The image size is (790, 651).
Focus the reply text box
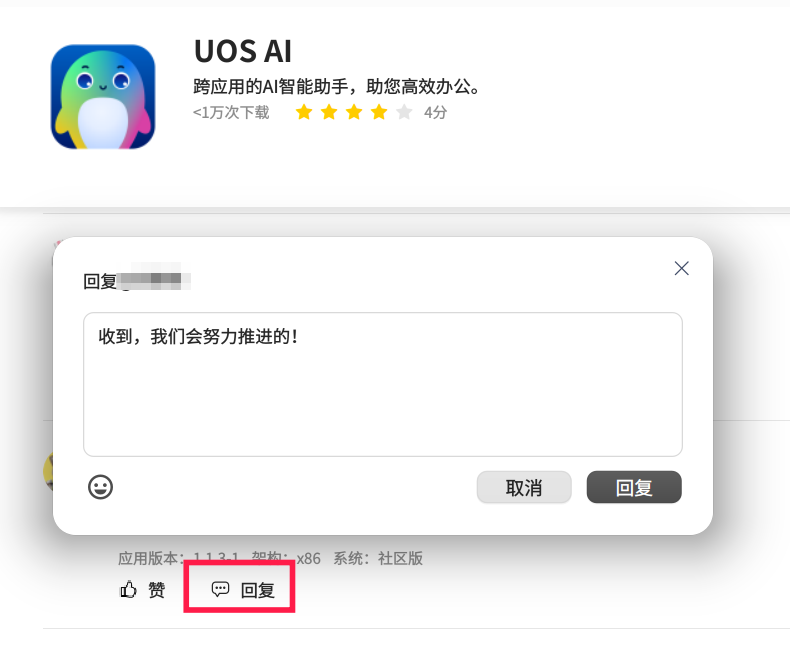tap(383, 384)
